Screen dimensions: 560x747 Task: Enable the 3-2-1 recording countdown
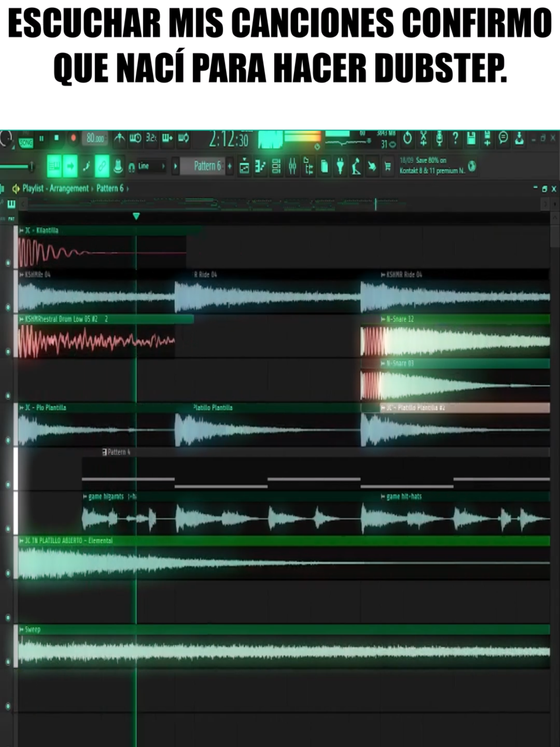(151, 138)
